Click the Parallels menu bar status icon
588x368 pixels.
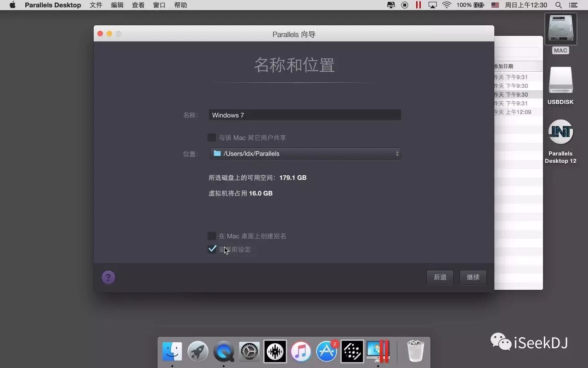tap(418, 5)
